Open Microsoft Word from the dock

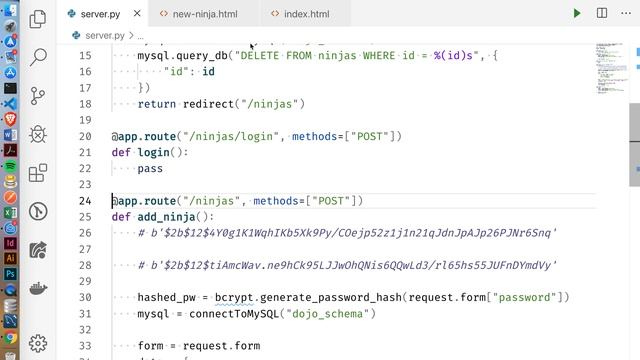coord(10,135)
